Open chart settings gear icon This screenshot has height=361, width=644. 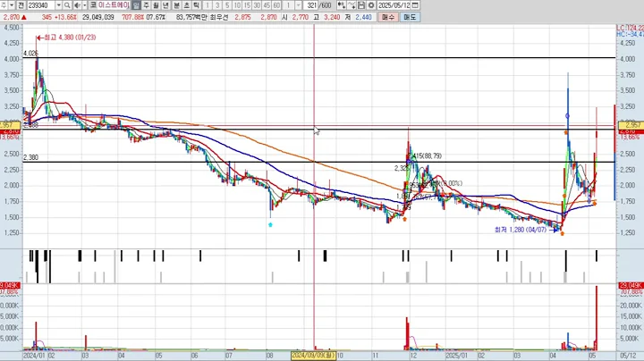pyautogui.click(x=371, y=5)
